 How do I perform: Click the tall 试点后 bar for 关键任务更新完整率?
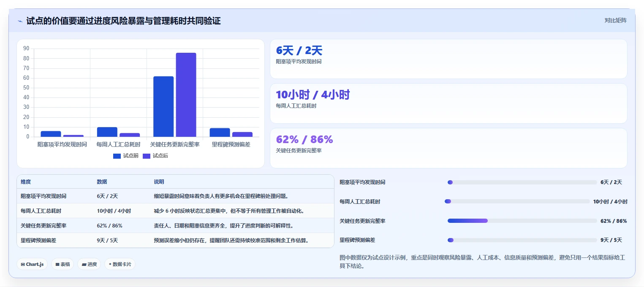click(x=186, y=95)
